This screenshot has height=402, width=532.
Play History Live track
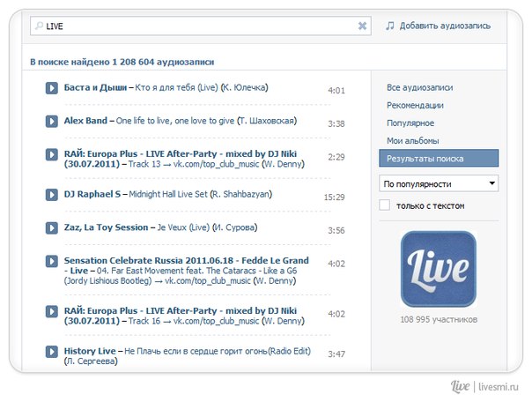point(52,352)
